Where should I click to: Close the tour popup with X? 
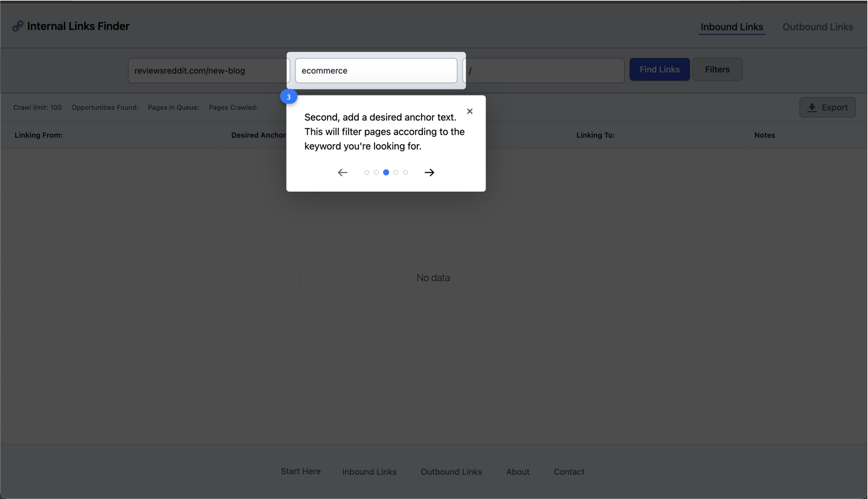pyautogui.click(x=470, y=111)
